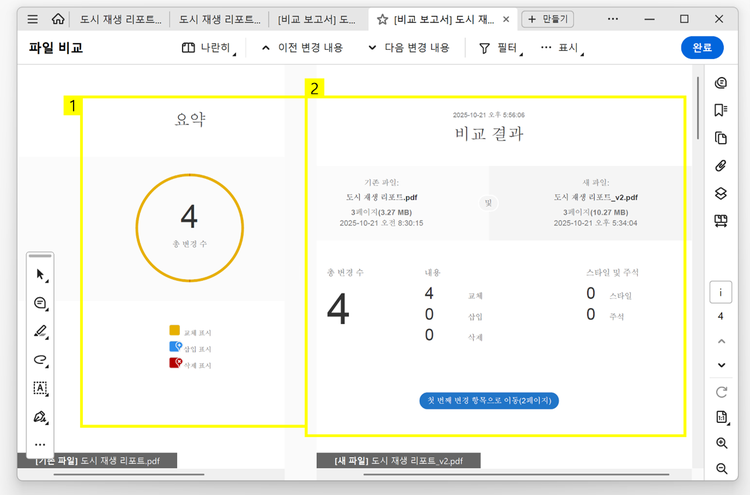This screenshot has width=750, height=495.
Task: Choose the fill and sign pen tool
Action: tap(40, 417)
